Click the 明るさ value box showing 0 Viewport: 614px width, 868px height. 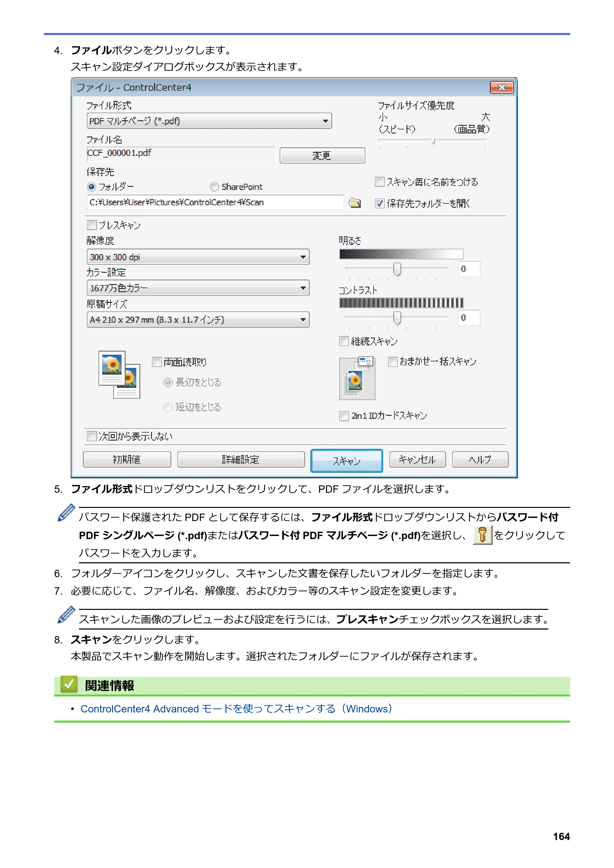[x=469, y=269]
